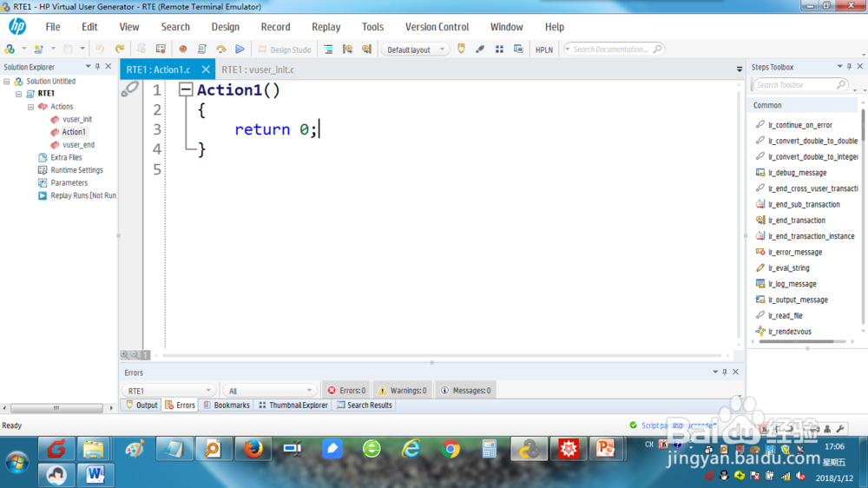Select lr_end_transaction step

pos(797,221)
